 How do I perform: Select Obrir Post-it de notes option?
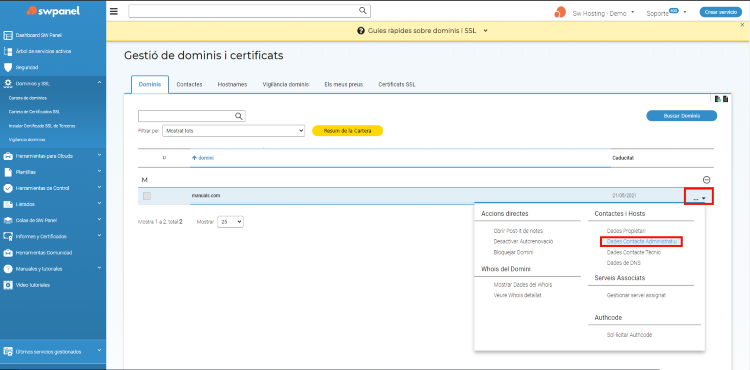[518, 231]
